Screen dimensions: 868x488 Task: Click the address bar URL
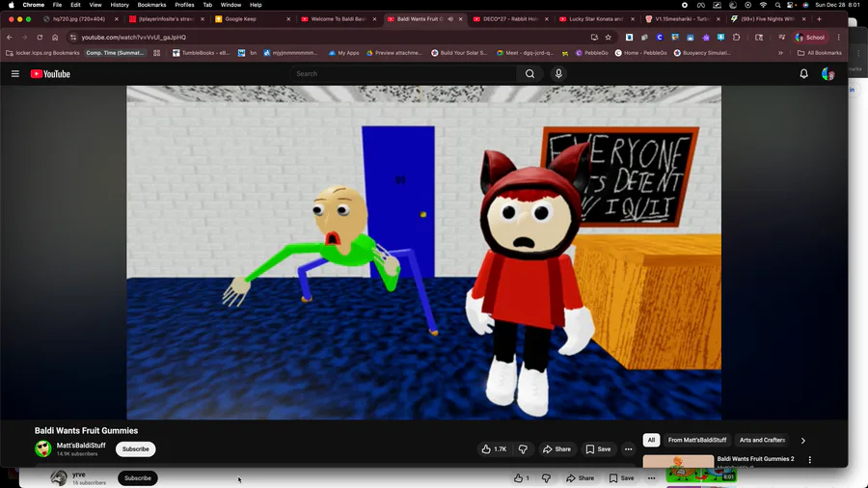[x=134, y=37]
